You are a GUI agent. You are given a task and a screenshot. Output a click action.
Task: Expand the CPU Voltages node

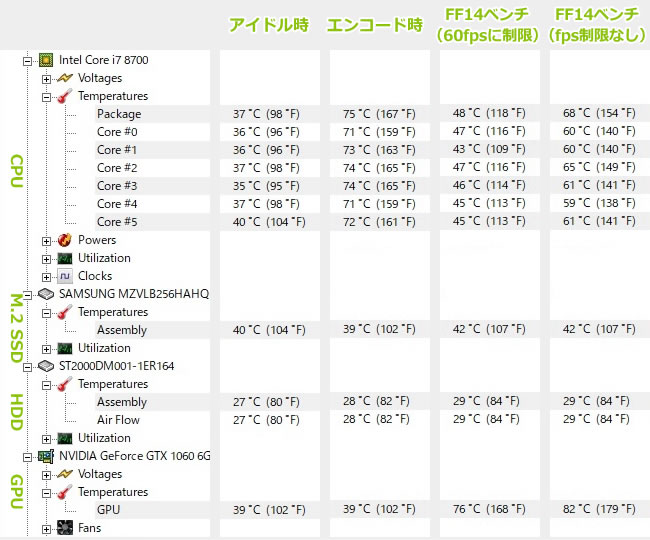46,79
